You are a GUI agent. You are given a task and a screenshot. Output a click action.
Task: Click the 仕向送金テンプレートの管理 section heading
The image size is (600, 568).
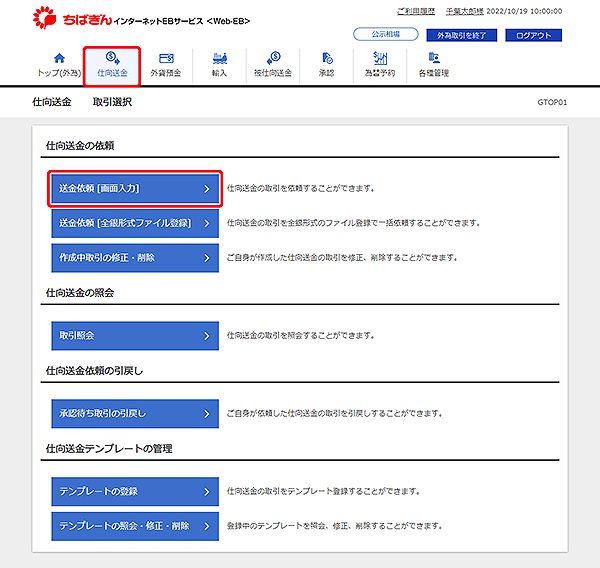pos(109,449)
